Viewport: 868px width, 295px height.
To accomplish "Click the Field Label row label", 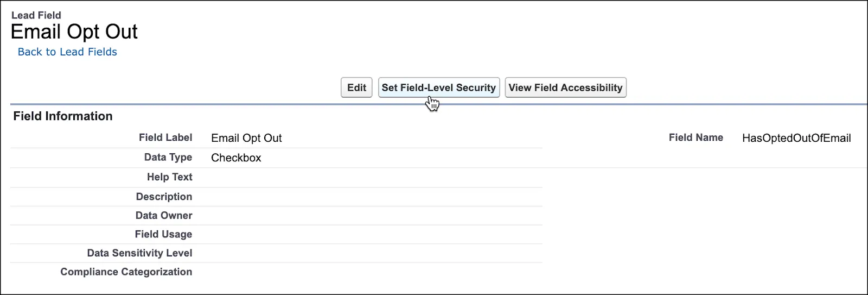I will [165, 137].
